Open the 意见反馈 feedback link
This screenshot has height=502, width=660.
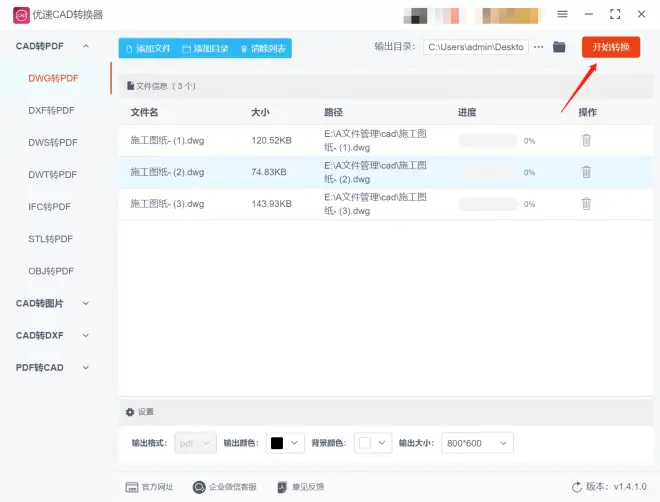coord(308,487)
